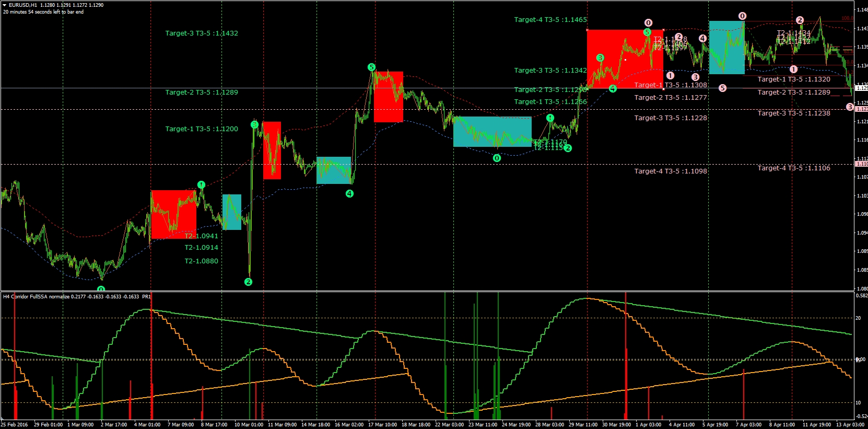Select the green 'Target-3 T3-5 :1.1432' label
Screen dimensions: 868x429
[202, 33]
